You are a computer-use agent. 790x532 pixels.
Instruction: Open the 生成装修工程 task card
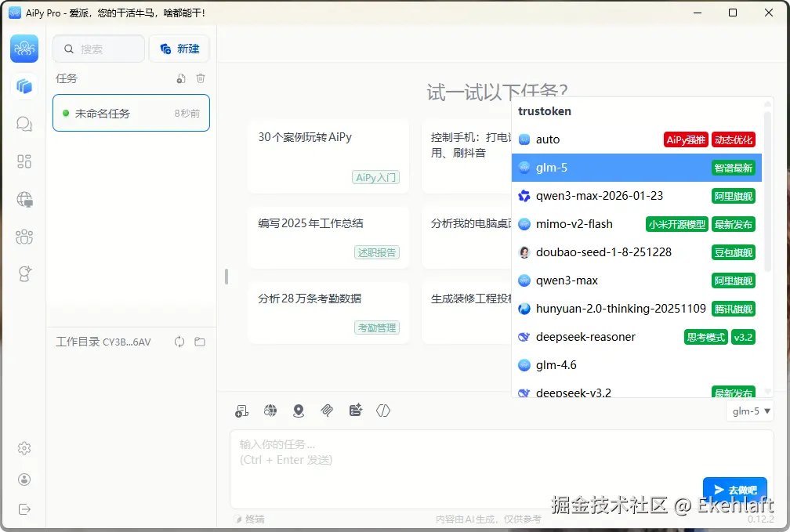pyautogui.click(x=466, y=313)
